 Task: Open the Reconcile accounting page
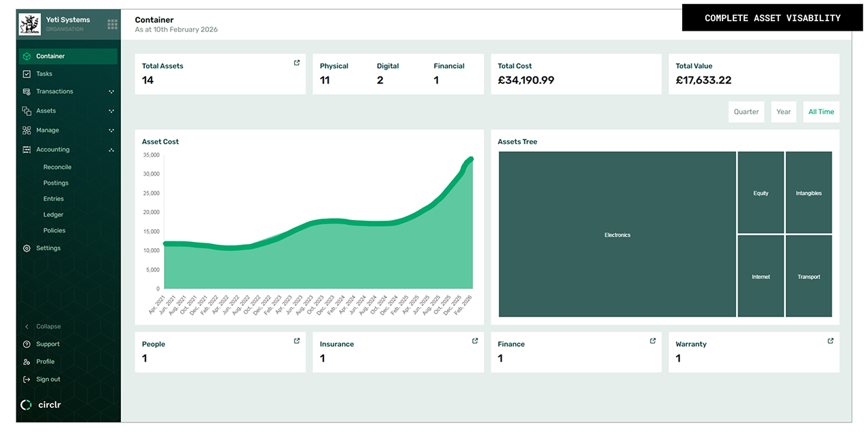pos(57,166)
